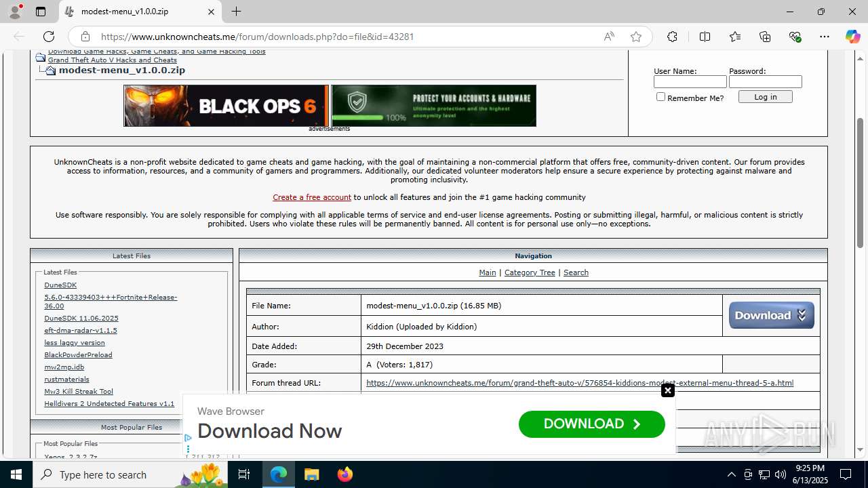The image size is (868, 488).
Task: Open the Windows Start menu
Action: coord(16,474)
